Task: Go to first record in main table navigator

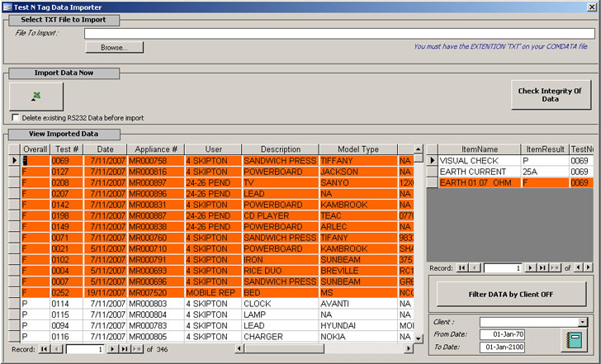Action: 45,349
